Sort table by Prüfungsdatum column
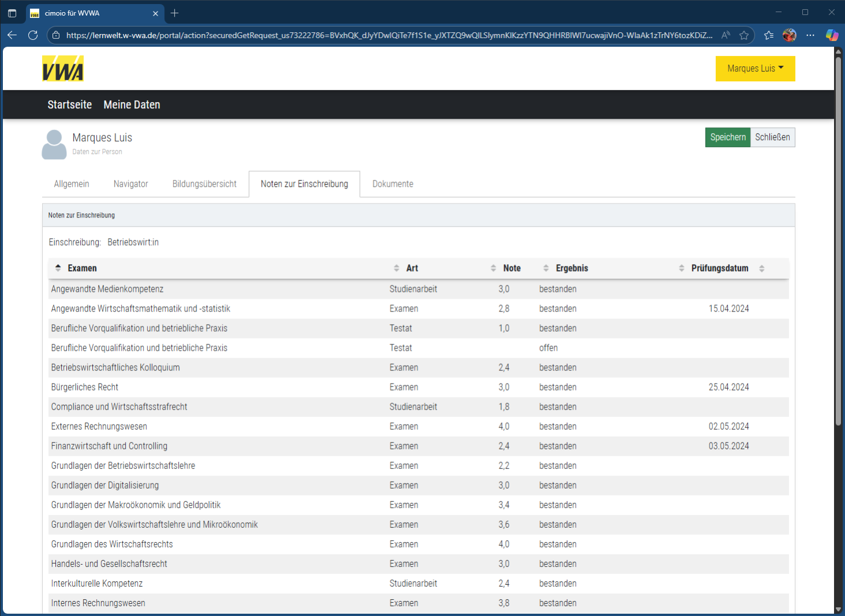The width and height of the screenshot is (845, 616). [719, 268]
